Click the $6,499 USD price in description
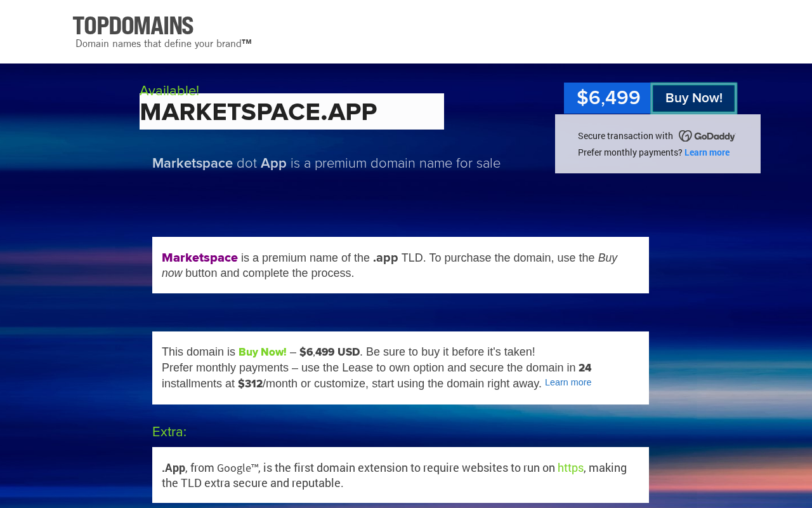 [x=329, y=352]
